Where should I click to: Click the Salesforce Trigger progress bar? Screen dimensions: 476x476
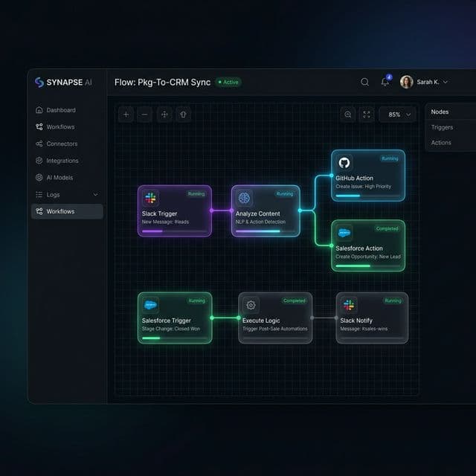pos(175,338)
